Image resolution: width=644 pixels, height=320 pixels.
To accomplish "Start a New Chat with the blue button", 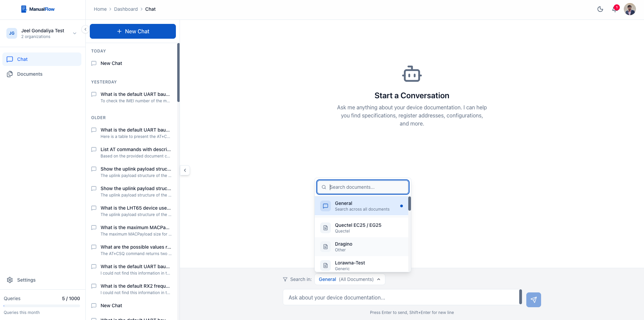I will (132, 31).
